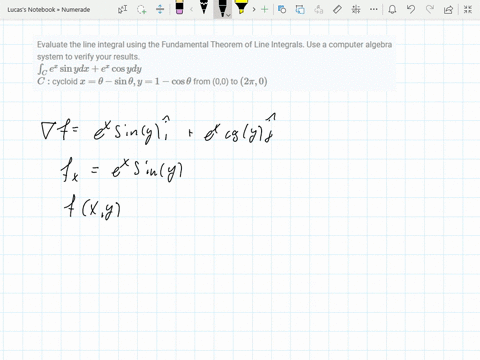Add a new pen with plus
The height and width of the screenshot is (360, 480).
[x=264, y=9]
